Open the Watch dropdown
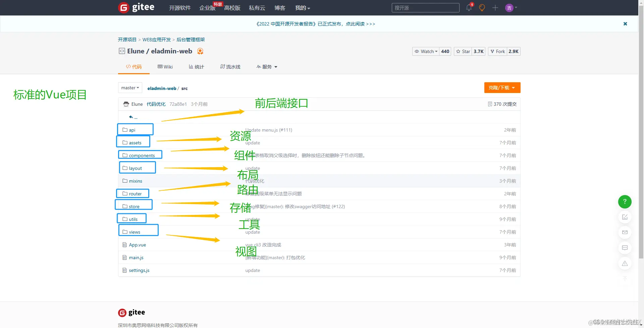 (426, 51)
